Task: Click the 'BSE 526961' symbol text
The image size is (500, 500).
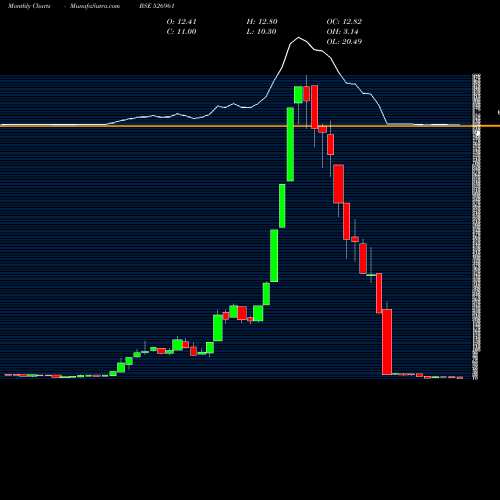Action: click(x=157, y=6)
